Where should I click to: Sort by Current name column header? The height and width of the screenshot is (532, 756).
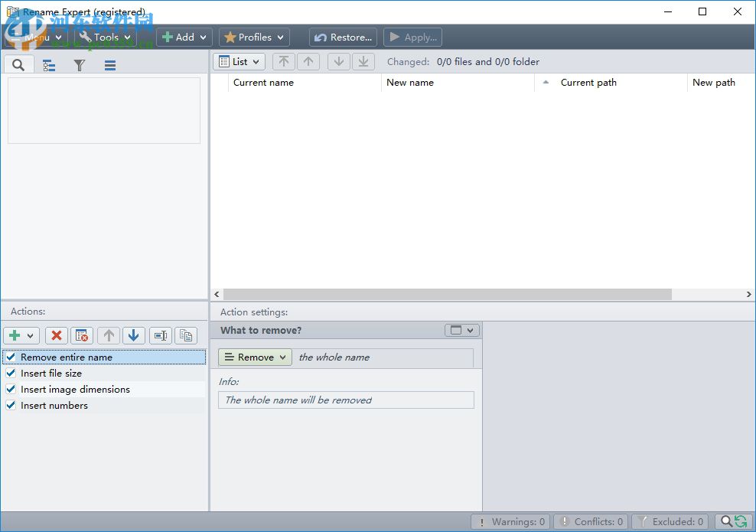(305, 83)
